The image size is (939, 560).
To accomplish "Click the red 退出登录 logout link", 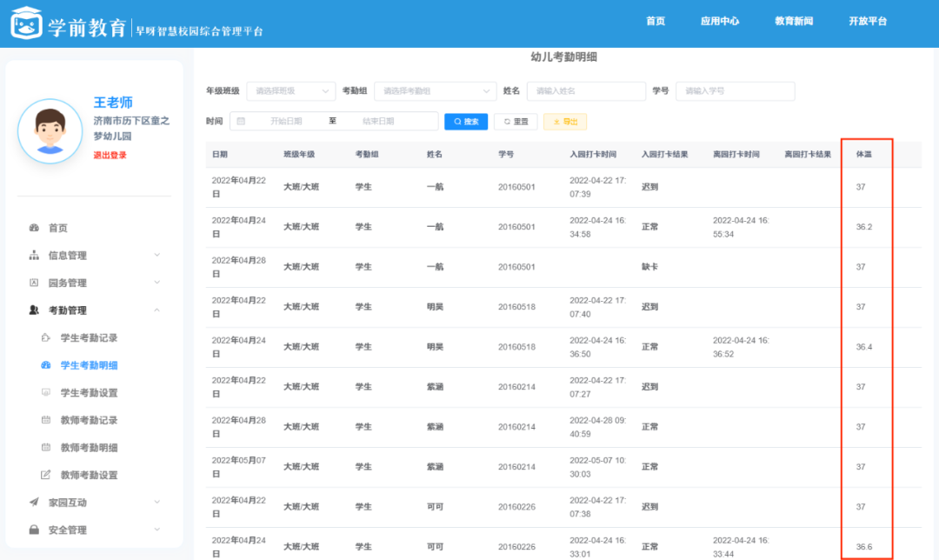I will tap(110, 155).
